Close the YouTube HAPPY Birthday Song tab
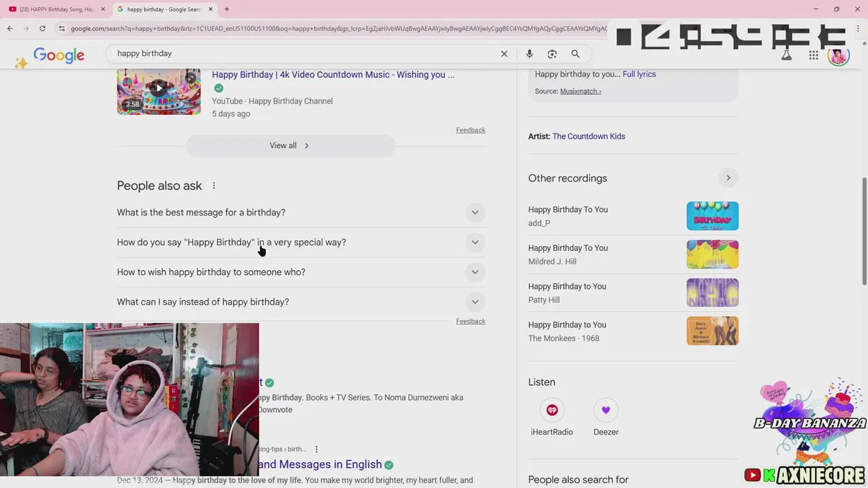The image size is (868, 488). click(103, 9)
